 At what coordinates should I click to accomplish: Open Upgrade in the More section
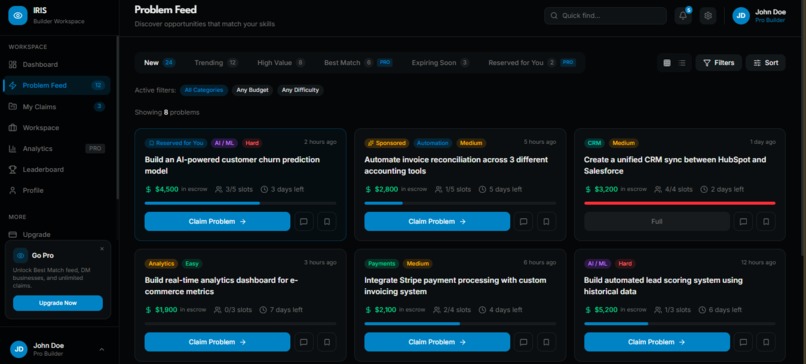57,234
